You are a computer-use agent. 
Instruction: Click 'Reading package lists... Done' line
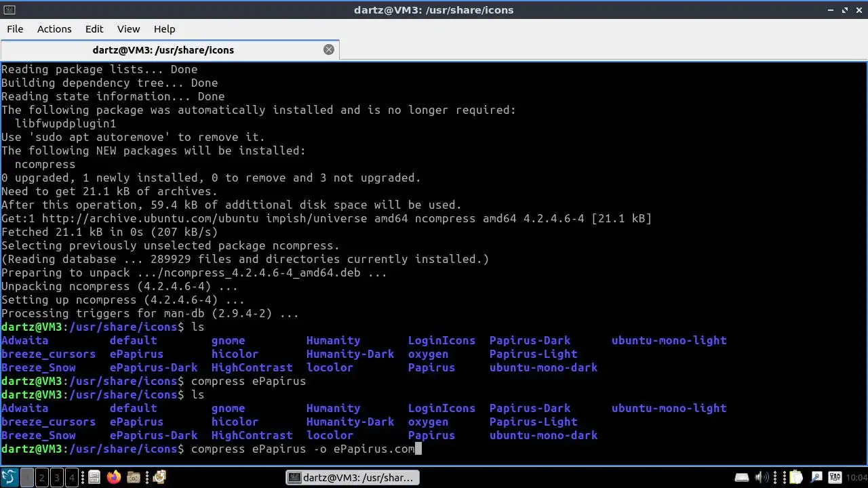99,69
